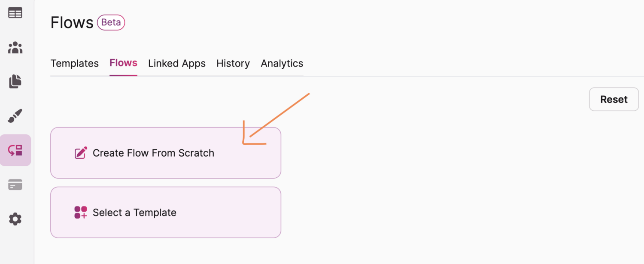Select the active Flows tab
644x264 pixels.
tap(123, 63)
